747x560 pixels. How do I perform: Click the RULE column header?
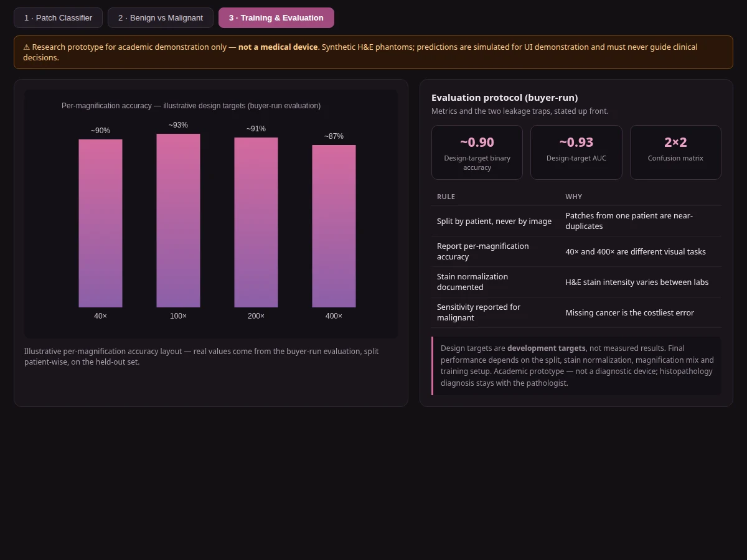point(446,197)
